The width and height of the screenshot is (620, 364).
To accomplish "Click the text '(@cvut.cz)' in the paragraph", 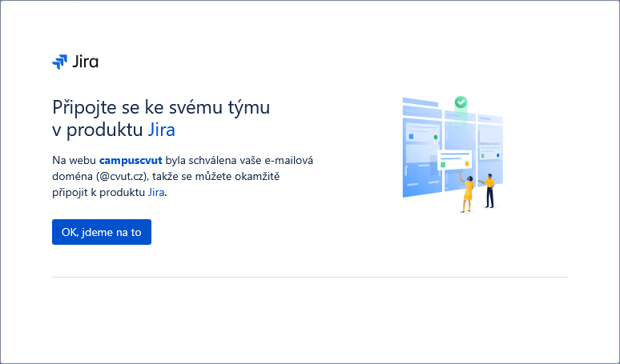I will coord(123,177).
